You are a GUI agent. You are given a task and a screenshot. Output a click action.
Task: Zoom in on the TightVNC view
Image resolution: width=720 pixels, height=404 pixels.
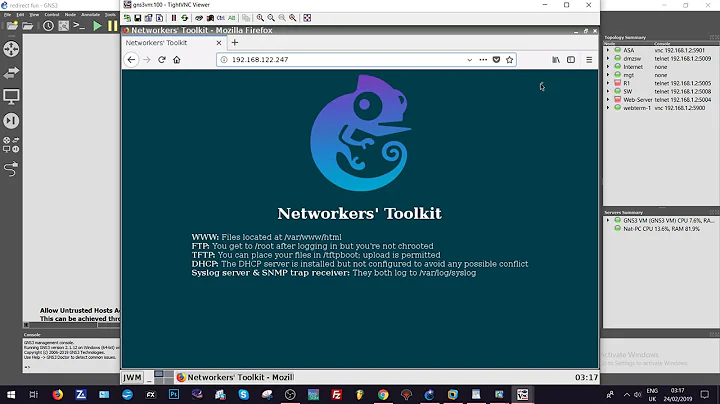coord(260,18)
